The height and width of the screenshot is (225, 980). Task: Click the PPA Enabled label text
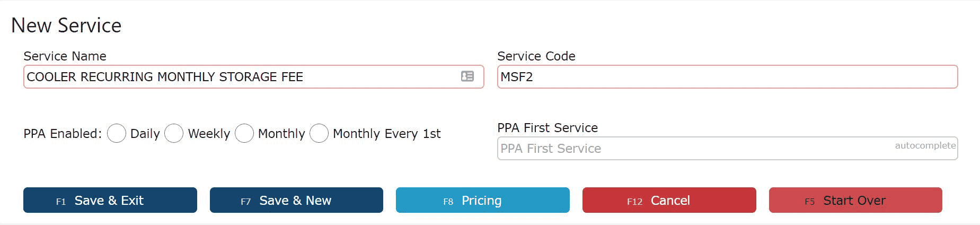click(x=63, y=134)
